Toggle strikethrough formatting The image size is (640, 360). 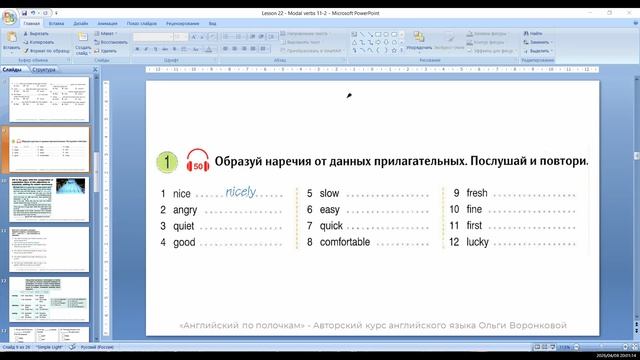point(164,49)
